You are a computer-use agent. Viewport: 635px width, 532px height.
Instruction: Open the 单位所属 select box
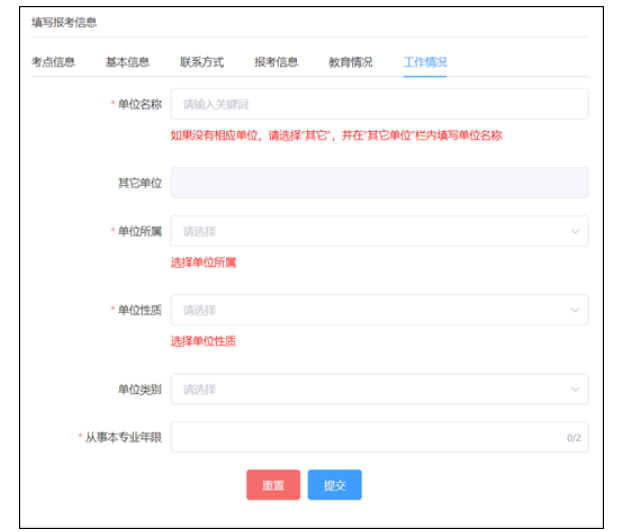coord(370,231)
